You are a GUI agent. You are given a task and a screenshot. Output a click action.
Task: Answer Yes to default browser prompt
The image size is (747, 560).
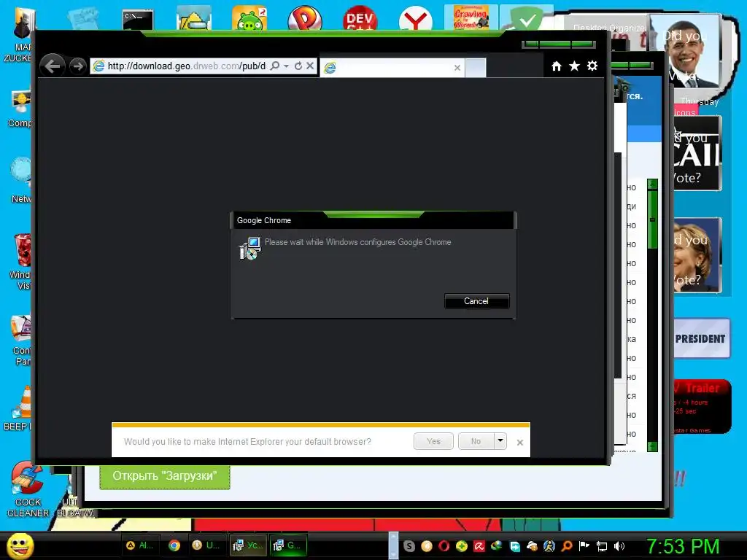coord(433,441)
